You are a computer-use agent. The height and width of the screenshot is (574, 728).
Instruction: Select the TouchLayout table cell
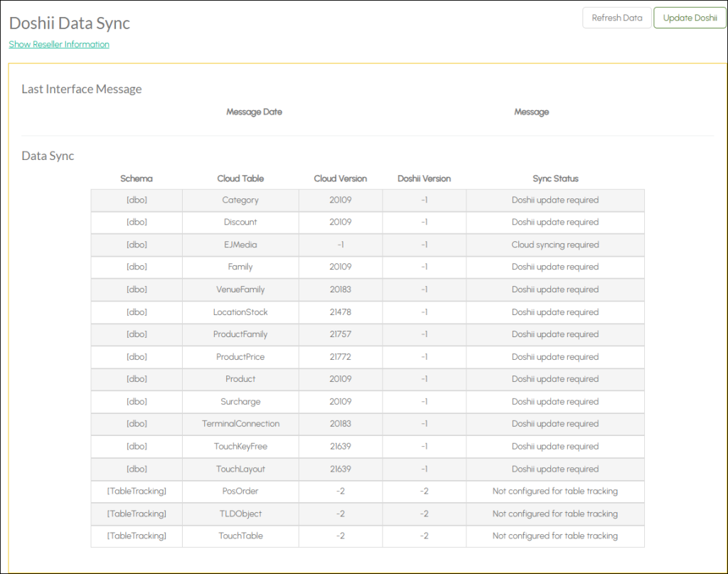240,469
